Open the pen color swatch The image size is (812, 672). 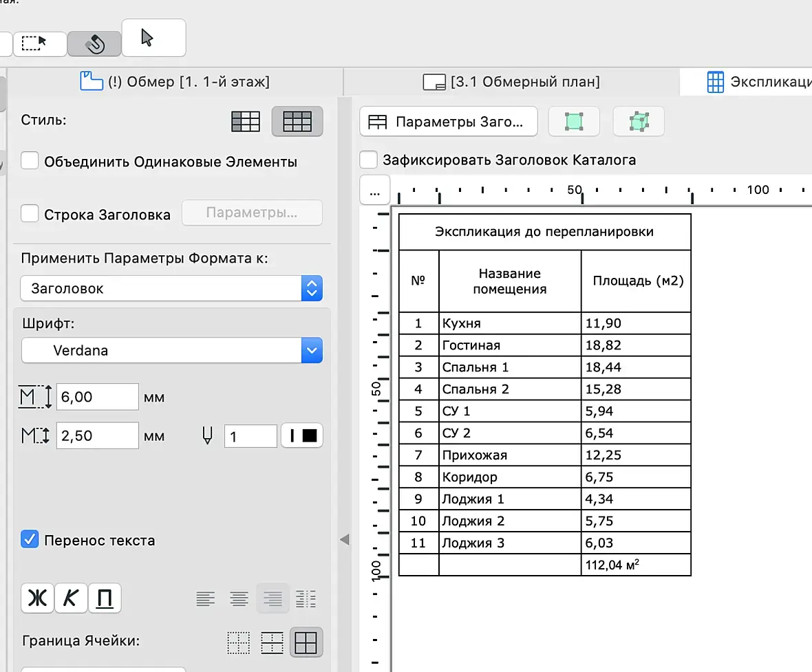[302, 436]
